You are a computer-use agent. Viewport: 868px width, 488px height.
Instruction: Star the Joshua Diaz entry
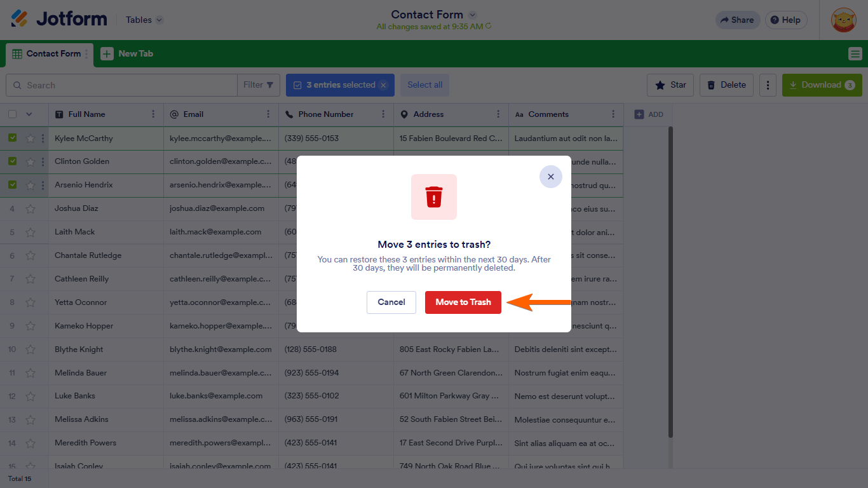pyautogui.click(x=31, y=208)
